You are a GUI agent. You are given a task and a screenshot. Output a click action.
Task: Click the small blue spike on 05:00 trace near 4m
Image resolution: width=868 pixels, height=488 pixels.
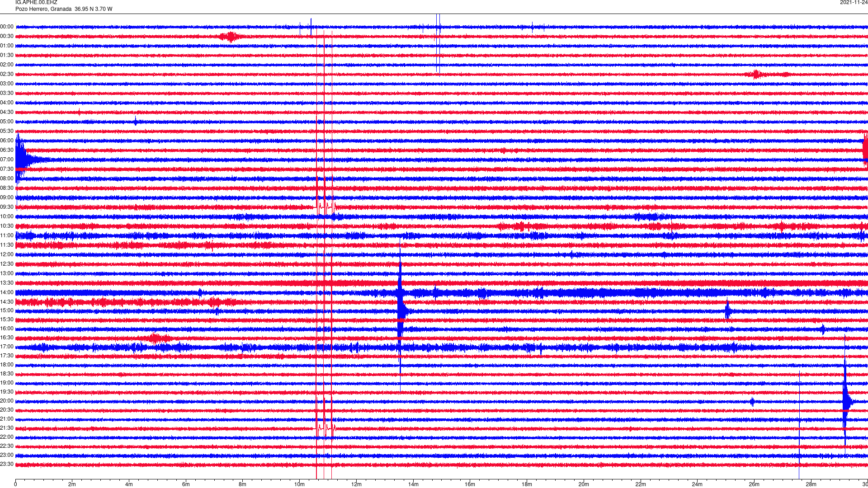point(136,121)
